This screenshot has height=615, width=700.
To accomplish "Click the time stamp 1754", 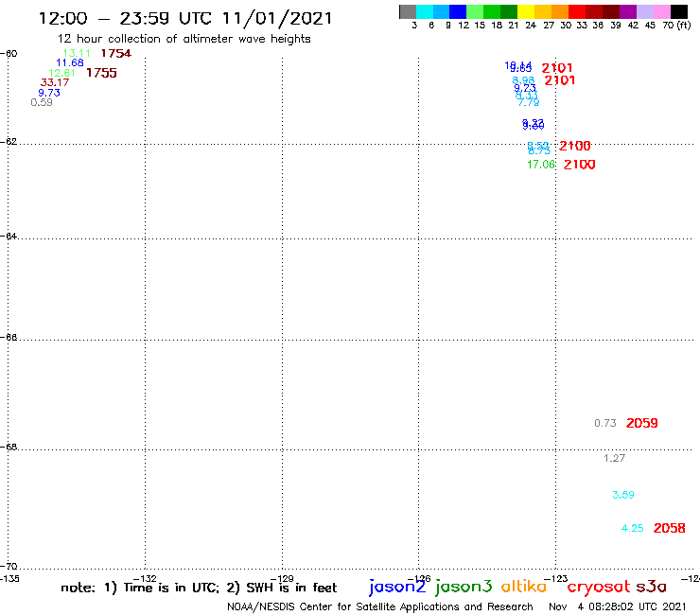I will [116, 54].
